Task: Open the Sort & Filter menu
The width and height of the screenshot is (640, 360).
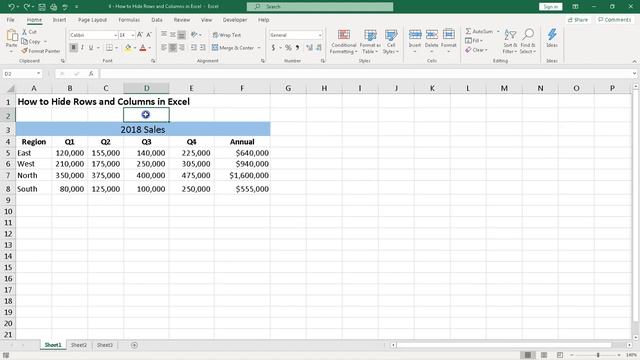Action: tap(510, 41)
